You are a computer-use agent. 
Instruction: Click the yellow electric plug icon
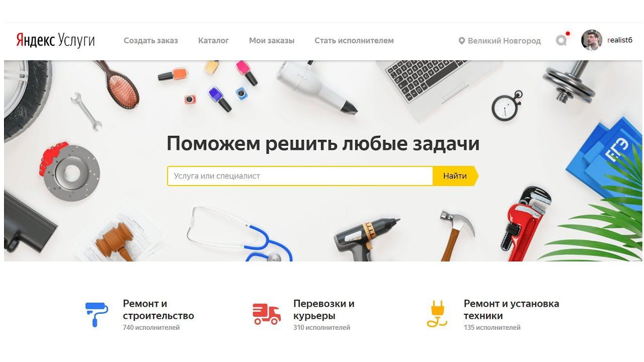pyautogui.click(x=437, y=314)
